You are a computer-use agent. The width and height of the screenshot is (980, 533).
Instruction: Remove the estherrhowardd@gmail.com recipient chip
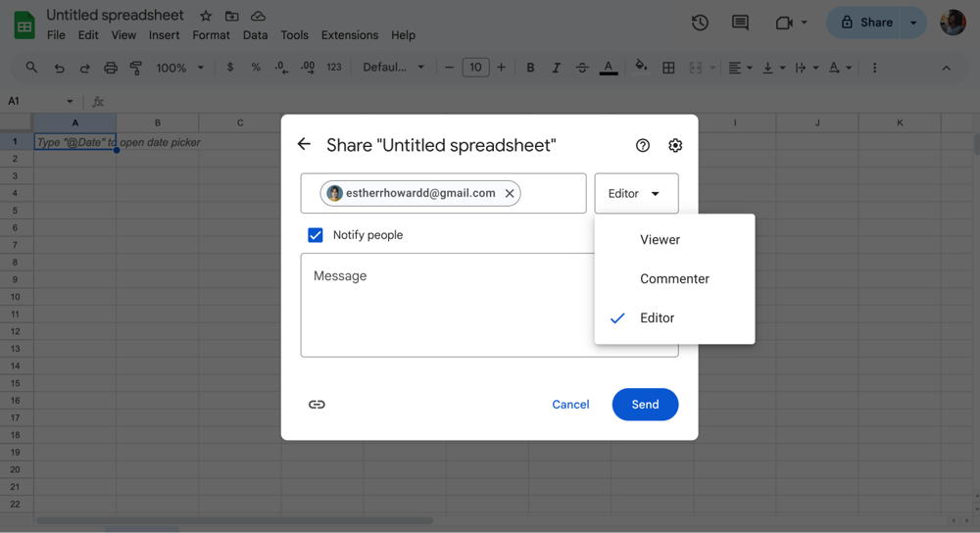(510, 194)
